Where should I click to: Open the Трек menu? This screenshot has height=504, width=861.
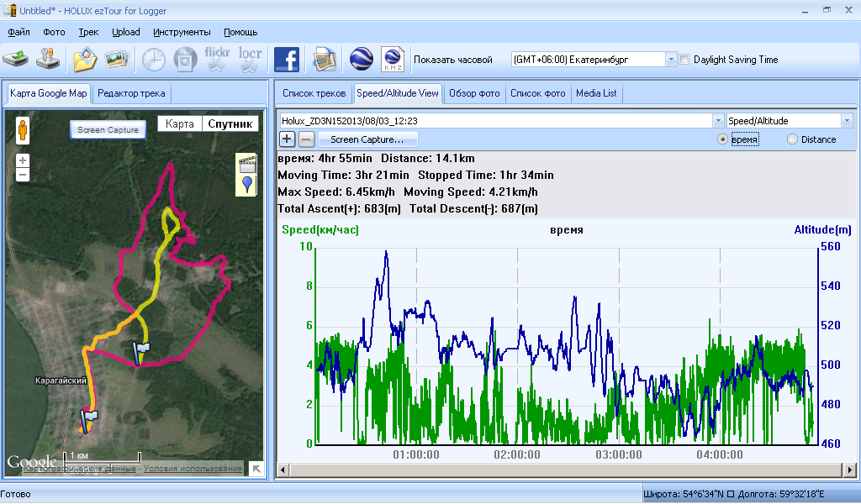coord(88,32)
